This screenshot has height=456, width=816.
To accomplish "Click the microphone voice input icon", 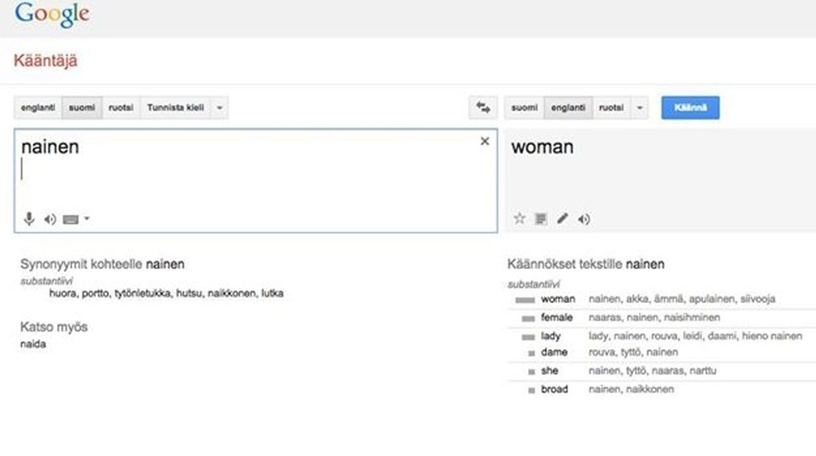I will [29, 219].
